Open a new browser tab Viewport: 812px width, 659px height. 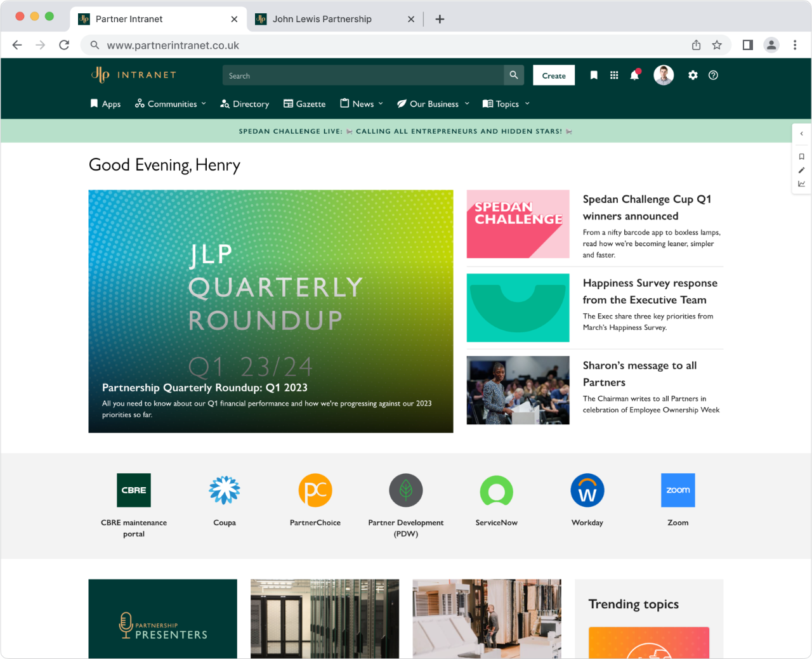point(440,19)
